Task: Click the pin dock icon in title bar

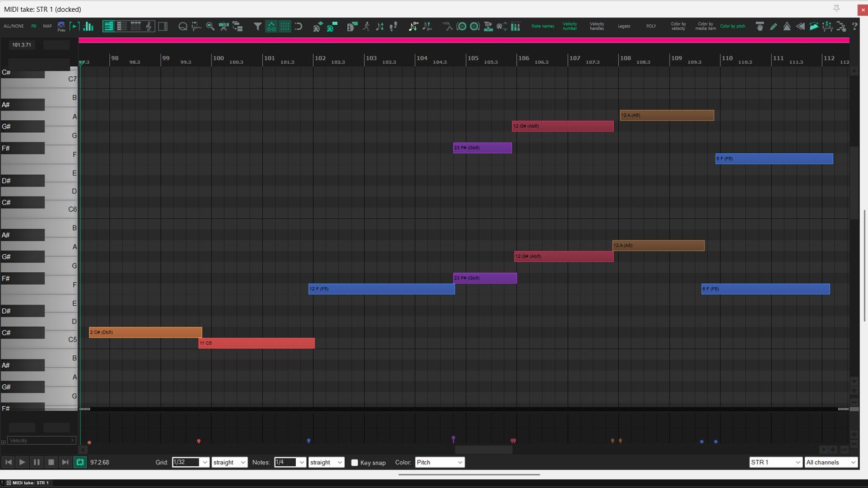Action: [836, 9]
